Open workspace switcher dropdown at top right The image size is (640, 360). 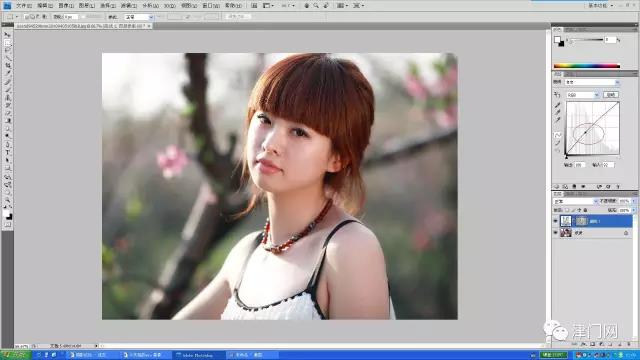click(600, 6)
